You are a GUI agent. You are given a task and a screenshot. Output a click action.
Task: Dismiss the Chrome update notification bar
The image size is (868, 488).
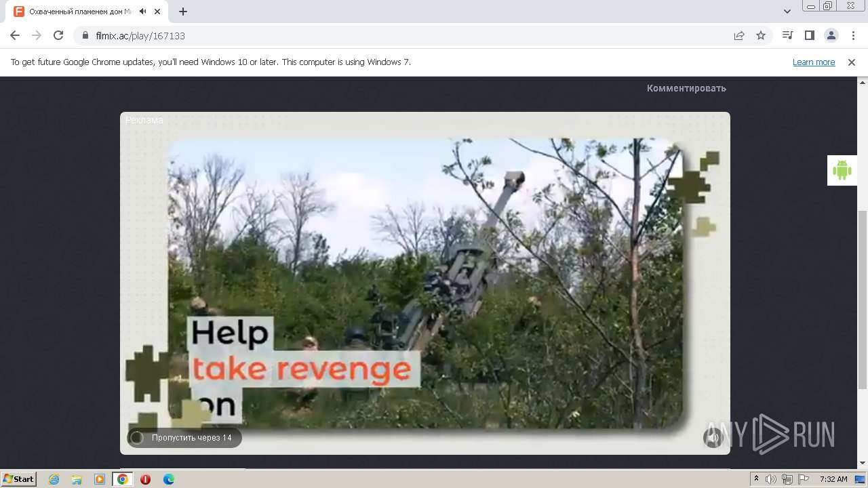(852, 62)
